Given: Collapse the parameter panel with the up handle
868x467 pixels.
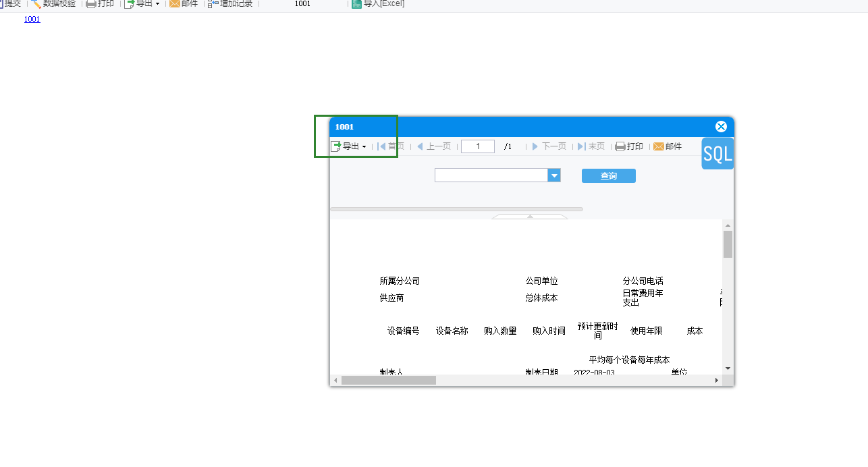Looking at the screenshot, I should [x=530, y=217].
